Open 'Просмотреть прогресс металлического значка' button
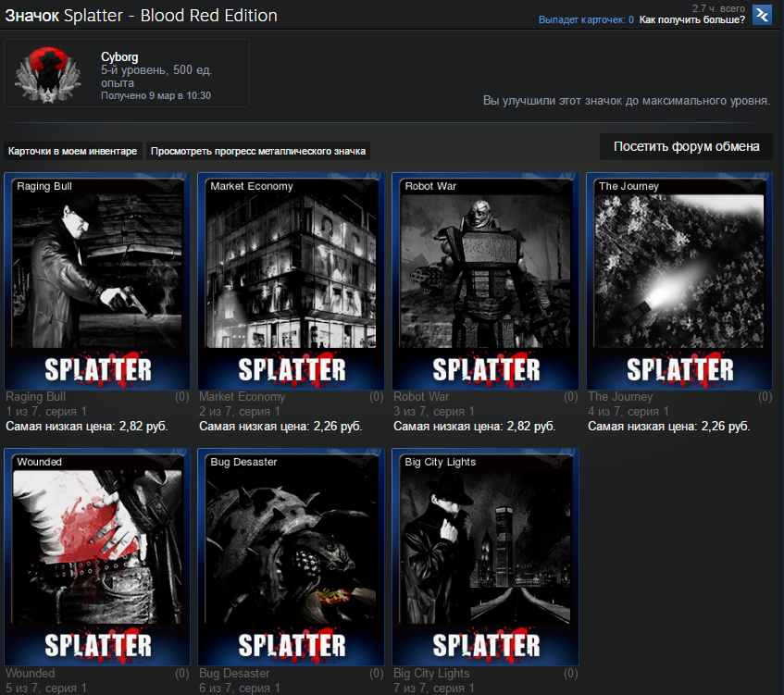The height and width of the screenshot is (695, 784). pos(258,151)
